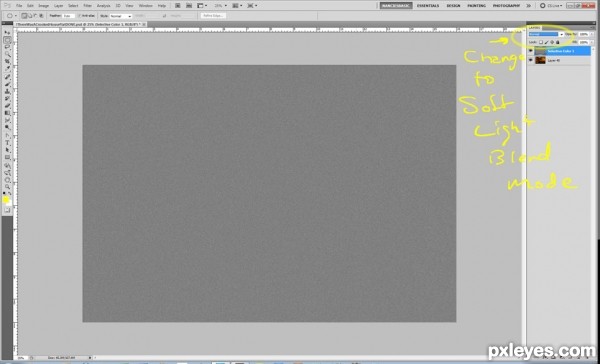Switch to the Essentials workspace
Image resolution: width=600 pixels, height=364 pixels.
coord(428,6)
